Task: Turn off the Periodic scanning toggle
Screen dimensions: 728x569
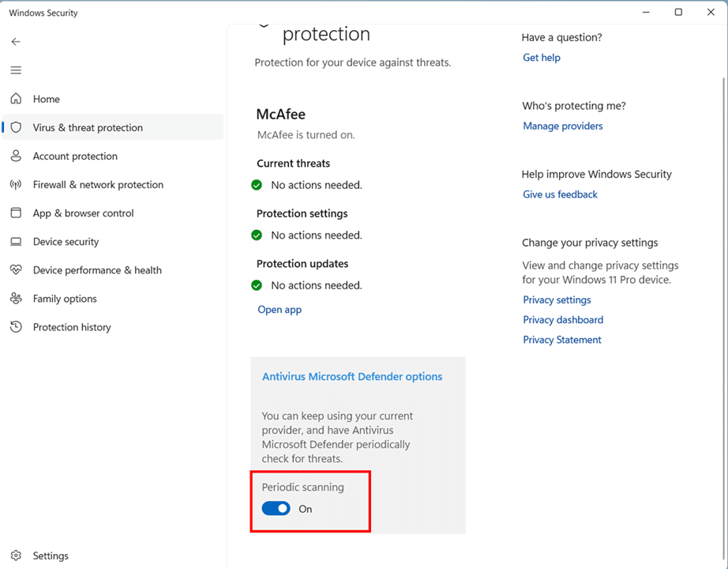Action: (276, 509)
